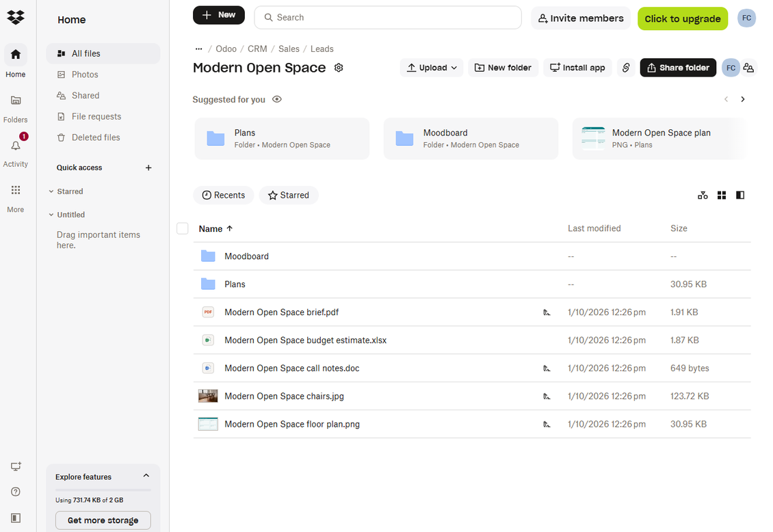The image size is (773, 532).
Task: Open Activity notifications bell
Action: [x=16, y=152]
